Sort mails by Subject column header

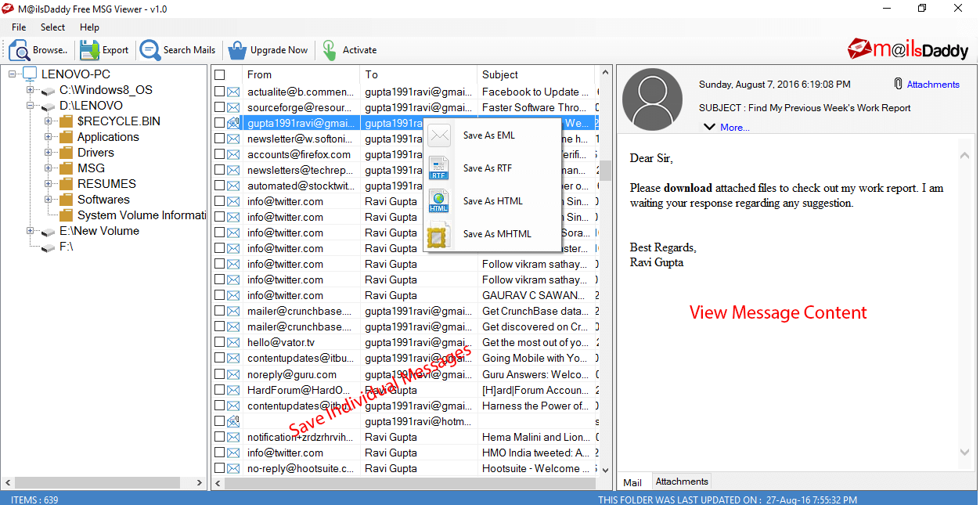click(536, 74)
